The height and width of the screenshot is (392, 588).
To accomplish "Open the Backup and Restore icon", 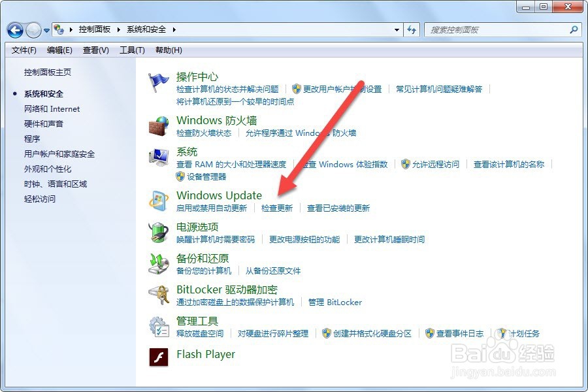I will [159, 264].
